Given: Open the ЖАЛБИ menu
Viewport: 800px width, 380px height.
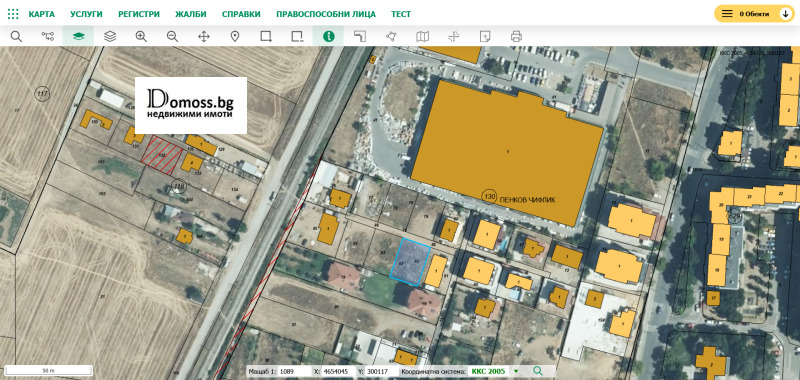Looking at the screenshot, I should (191, 14).
